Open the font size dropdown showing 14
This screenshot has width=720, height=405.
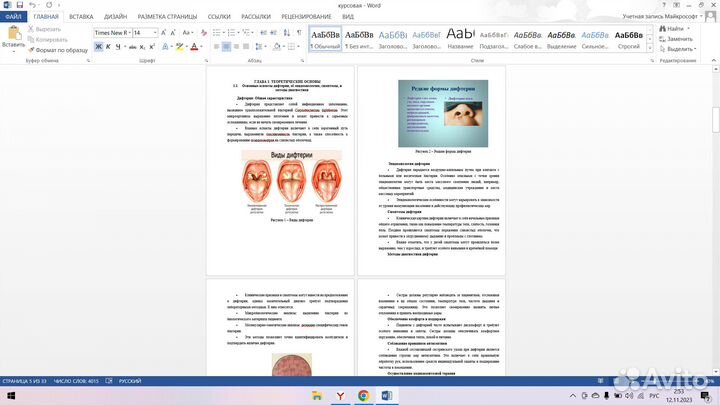click(x=155, y=33)
